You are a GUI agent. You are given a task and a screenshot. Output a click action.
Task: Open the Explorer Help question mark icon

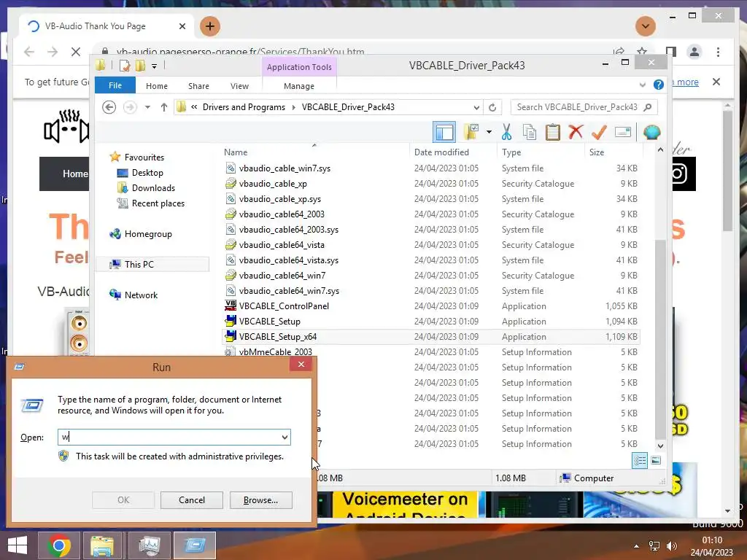659,85
